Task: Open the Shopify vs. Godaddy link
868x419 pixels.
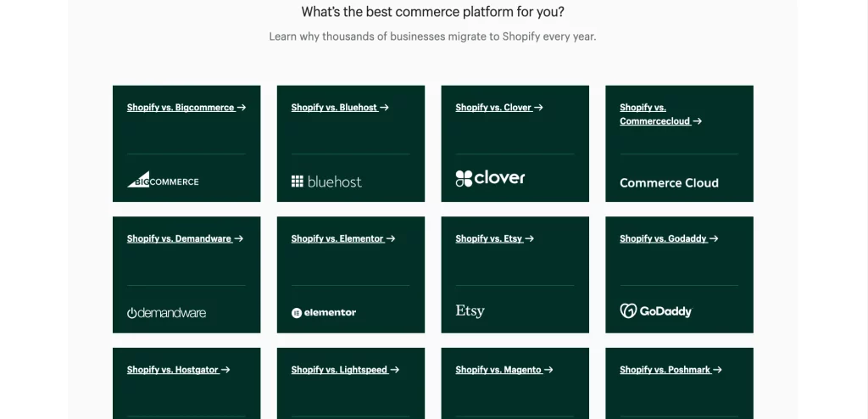Action: coord(669,239)
